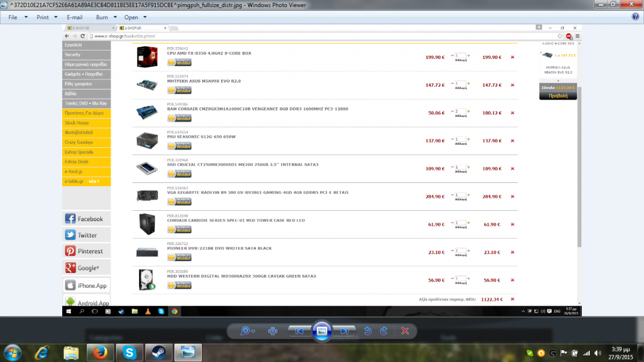Click the orange circular tray icon

click(x=540, y=353)
